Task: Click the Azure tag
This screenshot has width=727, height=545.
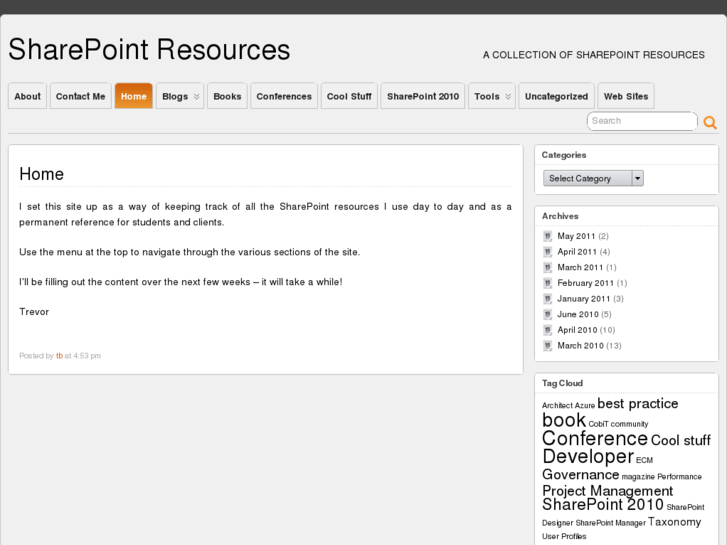Action: click(x=585, y=405)
